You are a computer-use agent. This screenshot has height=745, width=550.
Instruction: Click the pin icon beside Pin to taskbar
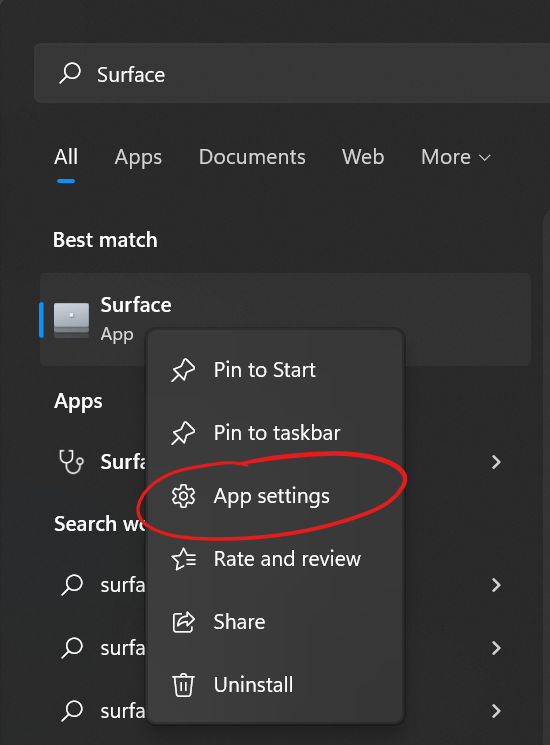(183, 433)
